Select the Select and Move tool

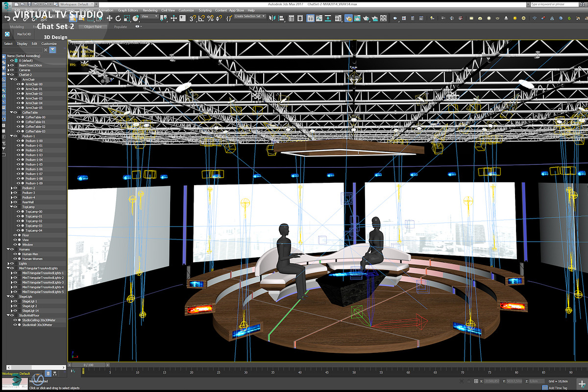click(x=109, y=19)
